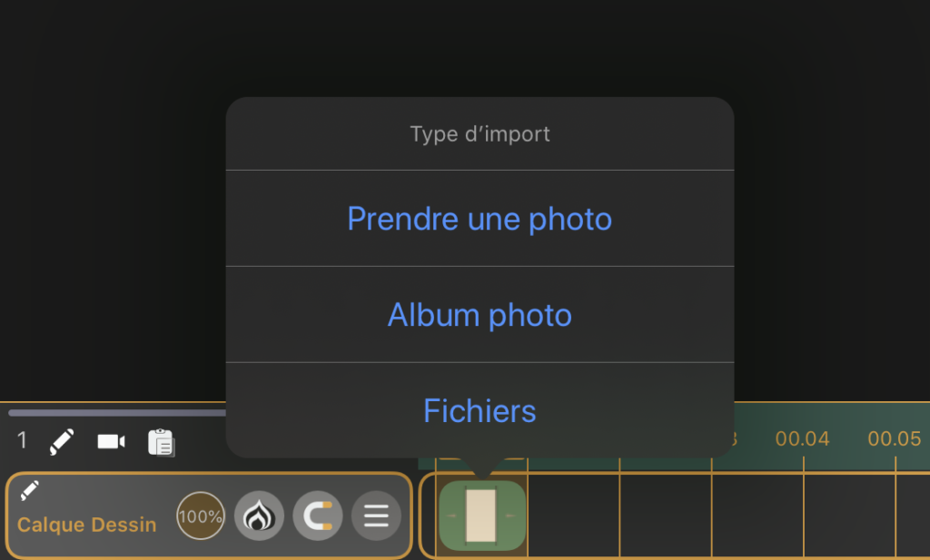Screen dimensions: 930x560
Task: Pick Fichiers as import source
Action: [x=480, y=410]
